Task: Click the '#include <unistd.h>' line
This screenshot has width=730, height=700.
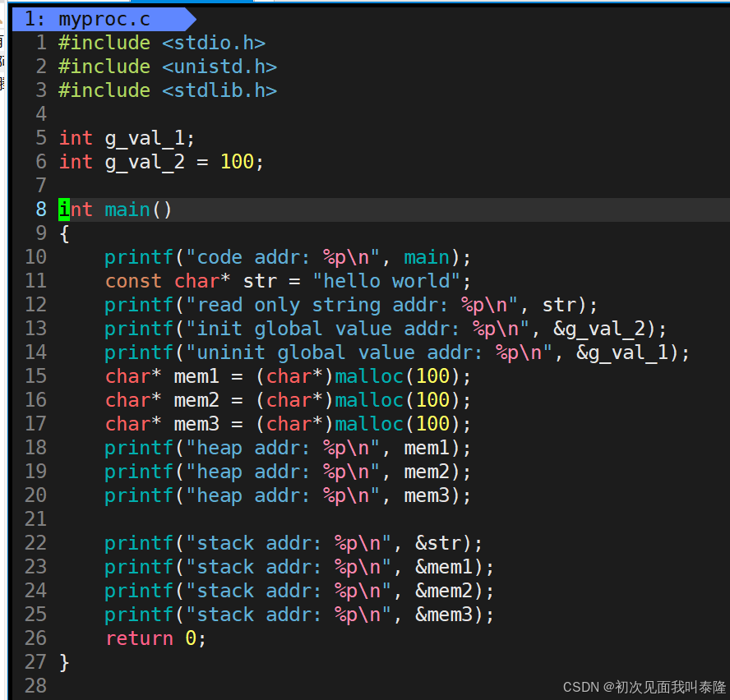Action: 168,67
